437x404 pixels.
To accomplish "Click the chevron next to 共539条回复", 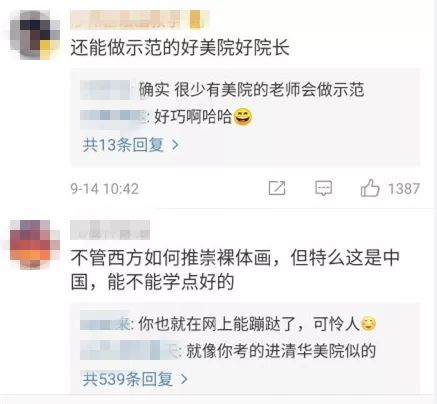I will [x=184, y=379].
